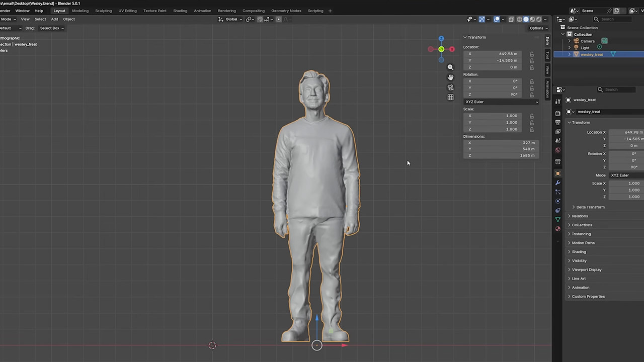
Task: Open the Material properties tab icon
Action: [557, 229]
